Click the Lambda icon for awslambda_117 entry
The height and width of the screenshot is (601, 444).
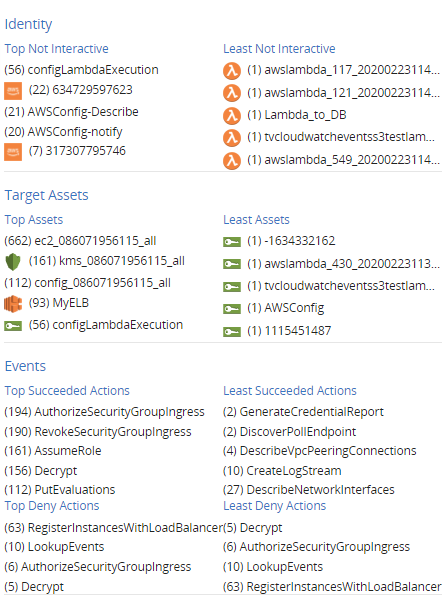coord(232,71)
